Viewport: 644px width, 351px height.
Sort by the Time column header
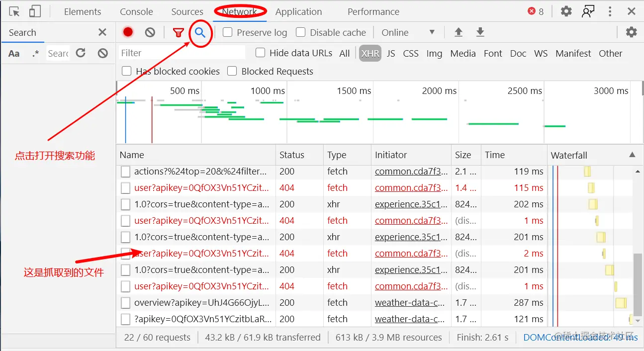tap(514, 155)
